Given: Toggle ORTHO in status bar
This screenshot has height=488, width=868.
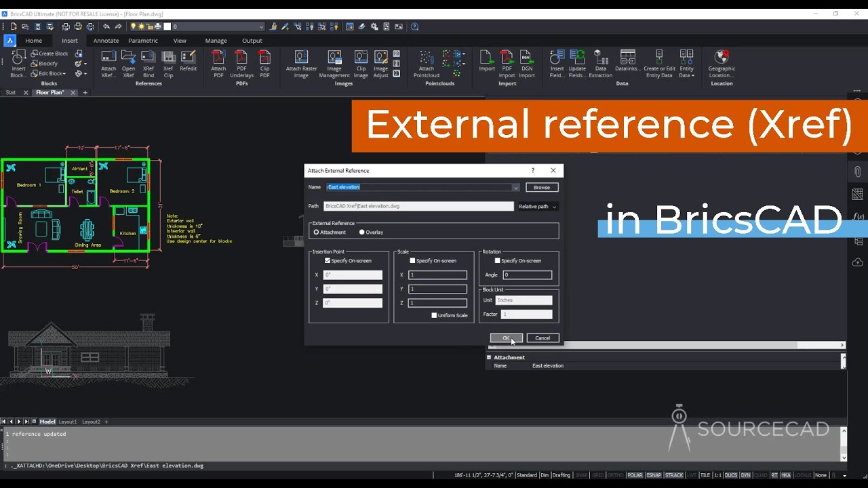Looking at the screenshot, I should pos(616,475).
